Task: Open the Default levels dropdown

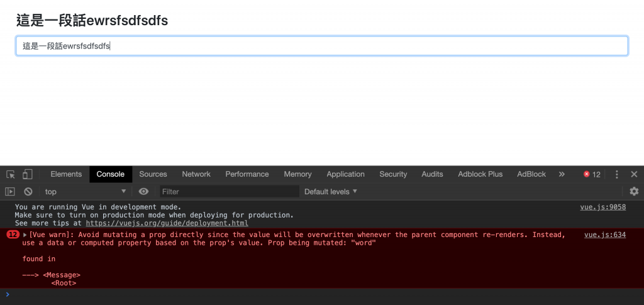Action: coord(331,192)
